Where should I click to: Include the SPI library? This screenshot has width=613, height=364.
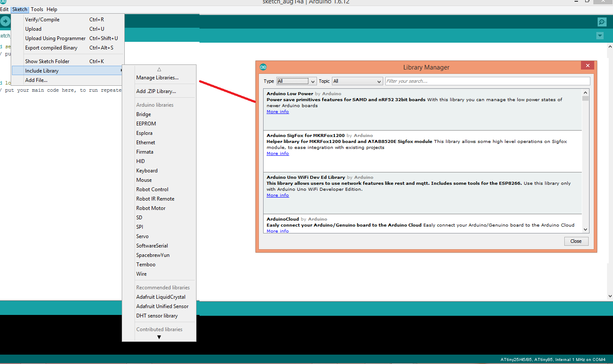pyautogui.click(x=159, y=227)
